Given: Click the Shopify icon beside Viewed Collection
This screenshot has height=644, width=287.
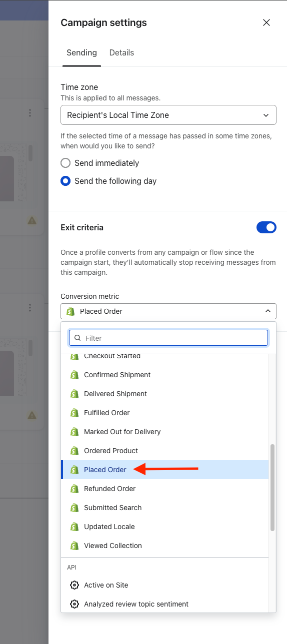Looking at the screenshot, I should click(x=74, y=546).
